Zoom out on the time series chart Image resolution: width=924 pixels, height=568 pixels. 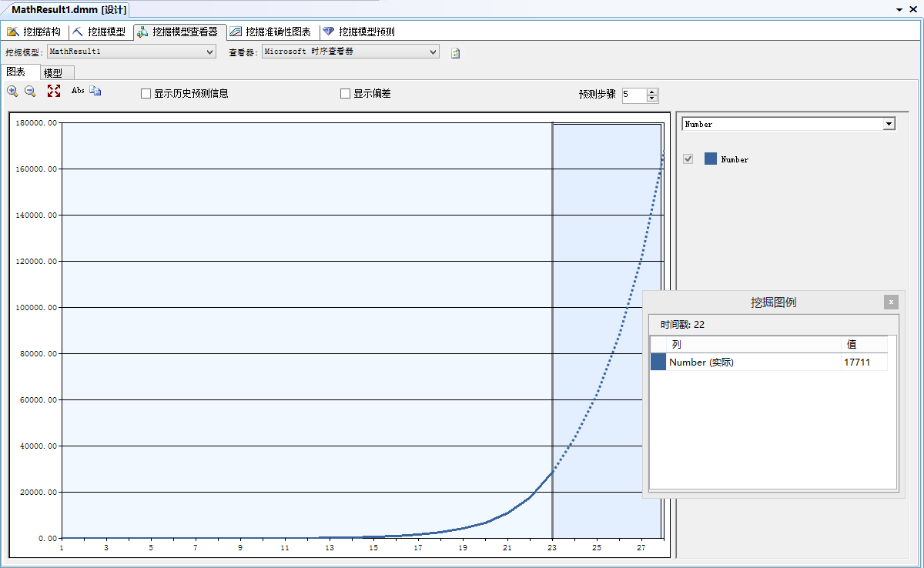pyautogui.click(x=31, y=91)
